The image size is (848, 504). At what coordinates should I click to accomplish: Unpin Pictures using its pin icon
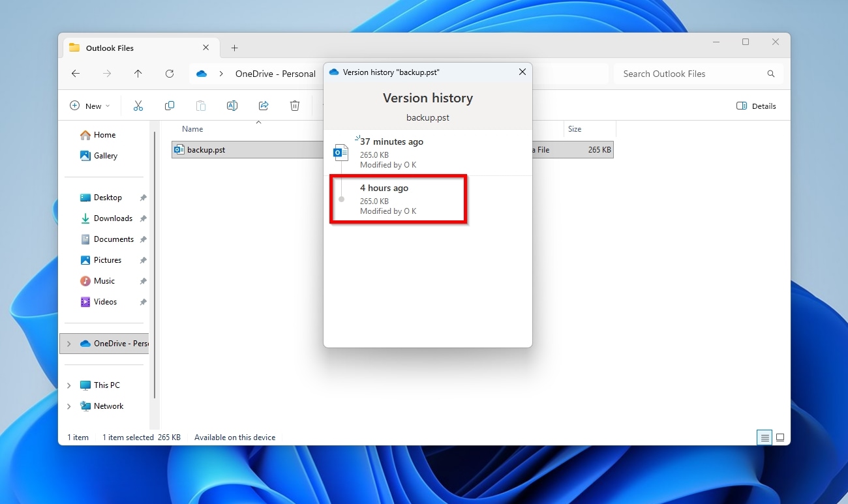[x=144, y=260]
